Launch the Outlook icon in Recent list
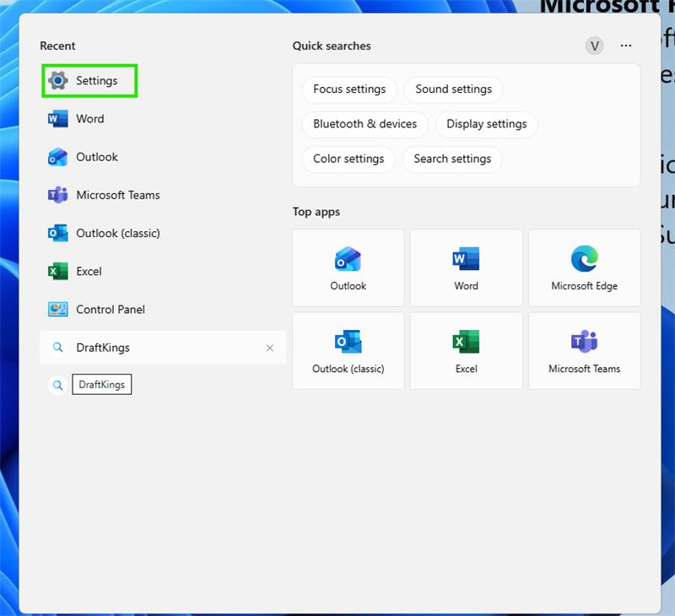The image size is (675, 616). click(x=58, y=157)
